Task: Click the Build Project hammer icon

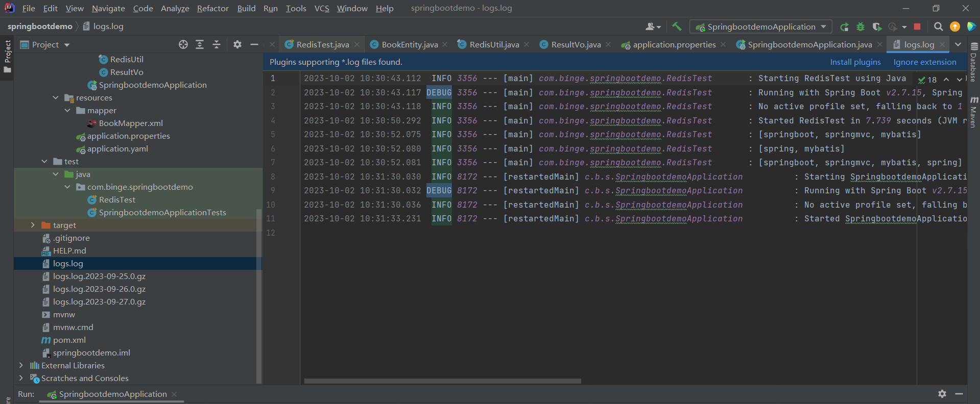Action: coord(677,27)
